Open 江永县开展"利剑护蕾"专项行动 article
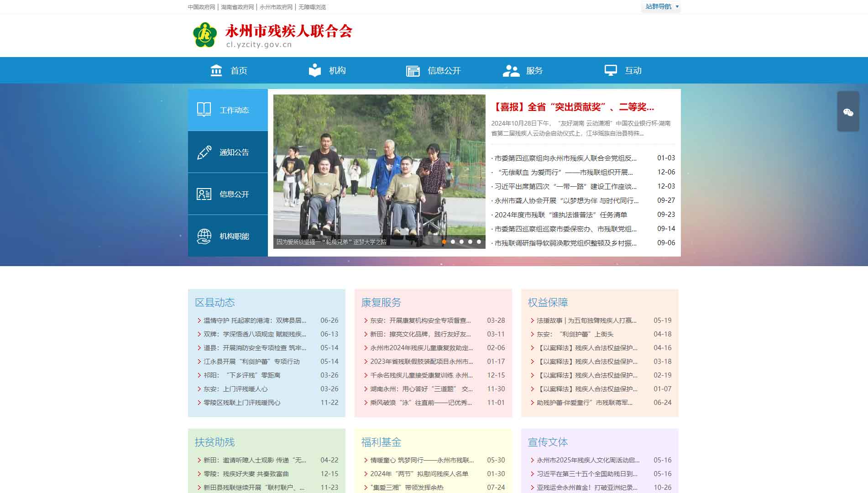Viewport: 868px width, 493px height. [251, 362]
